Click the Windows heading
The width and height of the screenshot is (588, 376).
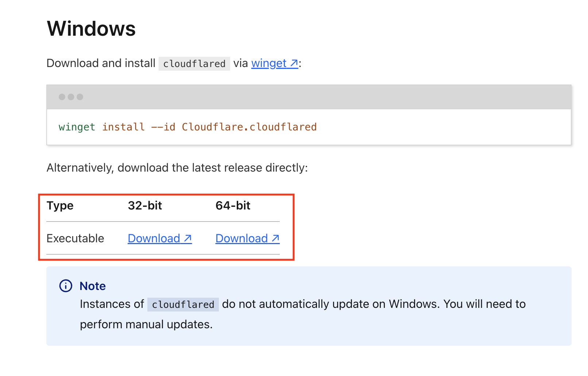tap(91, 28)
